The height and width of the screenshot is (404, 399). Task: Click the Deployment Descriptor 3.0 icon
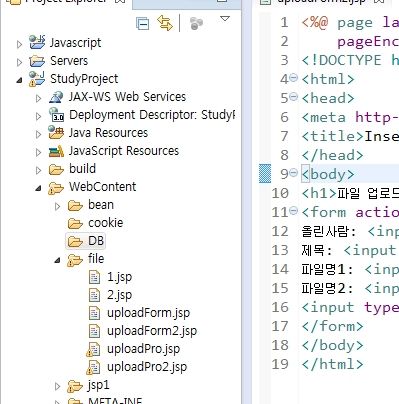[x=56, y=115]
